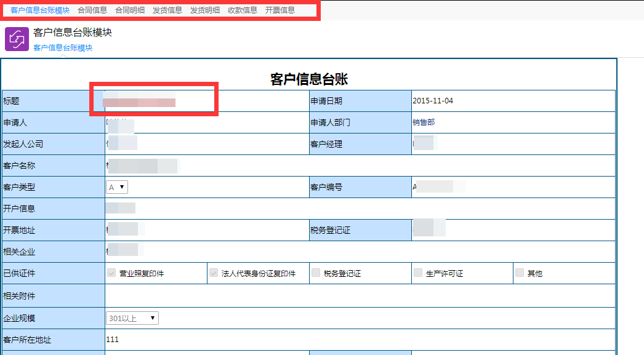Open the 合同明细 tab
The image size is (644, 355).
[x=130, y=10]
